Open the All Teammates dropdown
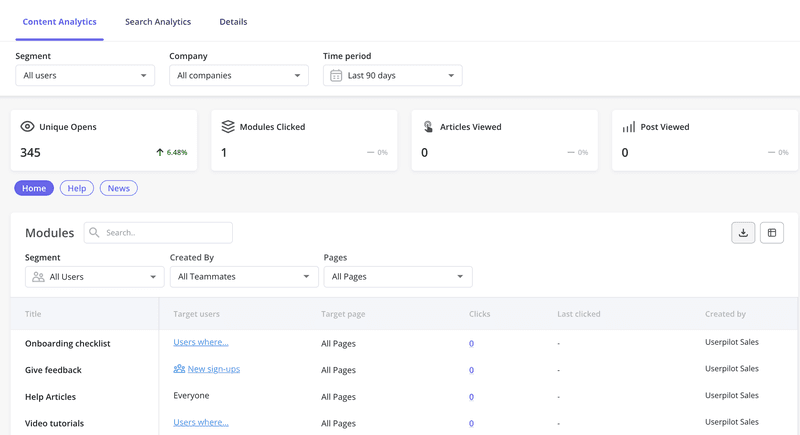Screen dimensions: 800x435 244,277
